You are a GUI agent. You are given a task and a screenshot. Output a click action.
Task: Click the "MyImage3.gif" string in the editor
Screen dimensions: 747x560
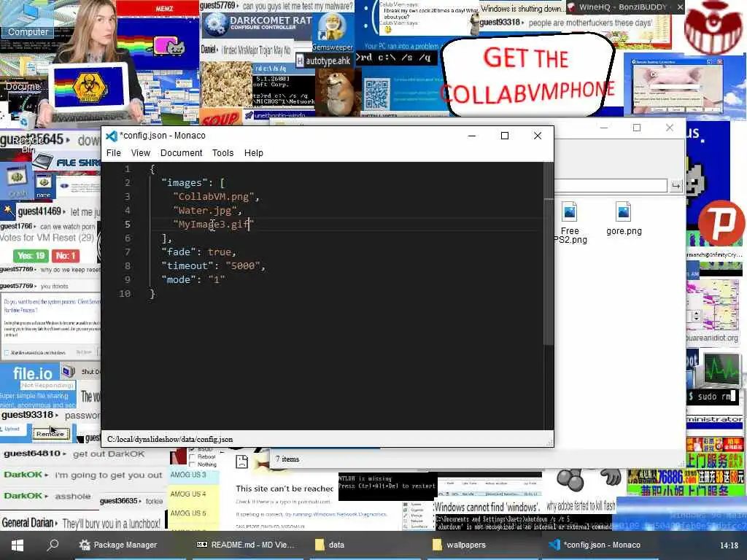tap(214, 225)
